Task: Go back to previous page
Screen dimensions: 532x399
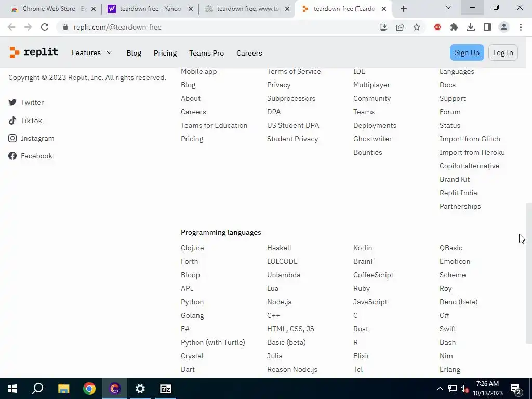Action: coord(11,27)
